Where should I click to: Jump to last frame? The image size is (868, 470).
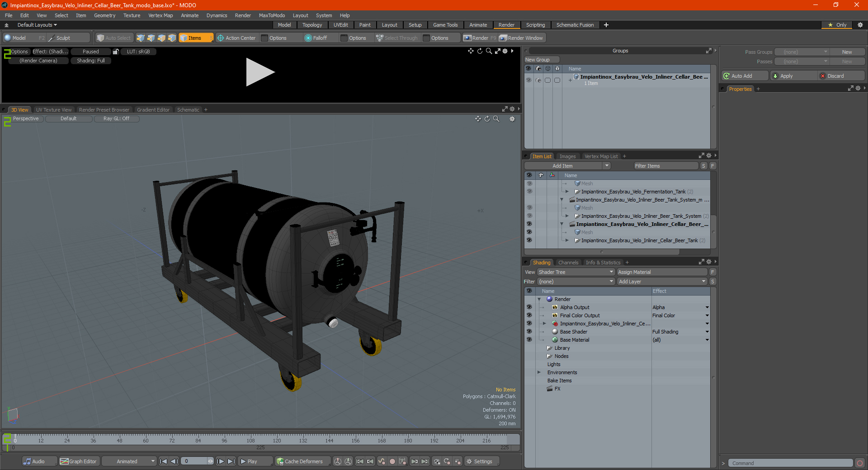coord(231,461)
